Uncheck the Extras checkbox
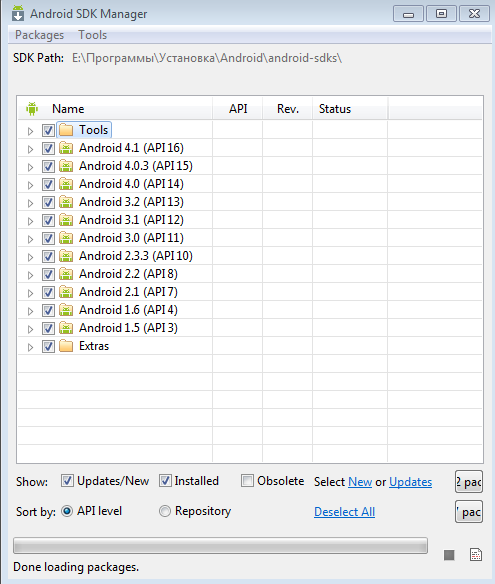This screenshot has width=495, height=584. click(x=48, y=347)
